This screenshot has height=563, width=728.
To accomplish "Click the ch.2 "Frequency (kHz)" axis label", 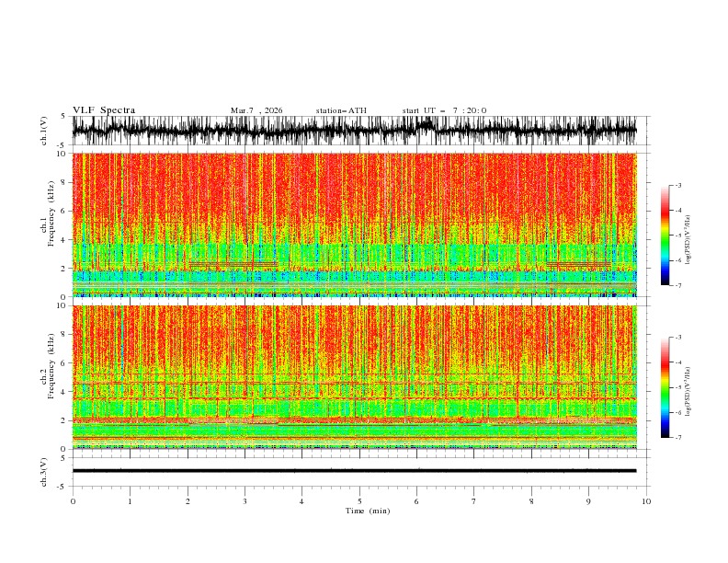I will click(51, 366).
